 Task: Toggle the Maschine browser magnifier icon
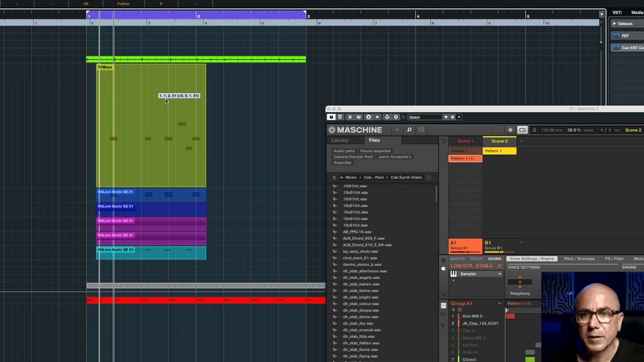click(409, 129)
